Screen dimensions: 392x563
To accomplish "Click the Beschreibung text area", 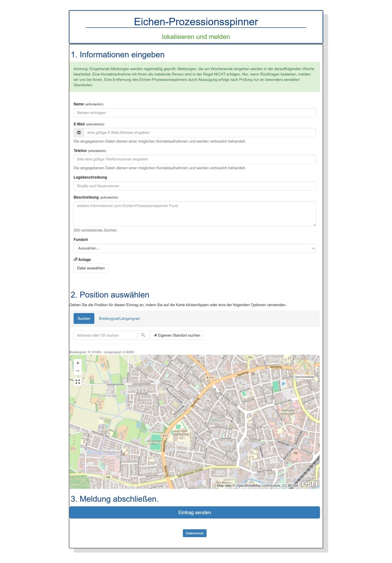I will [194, 213].
